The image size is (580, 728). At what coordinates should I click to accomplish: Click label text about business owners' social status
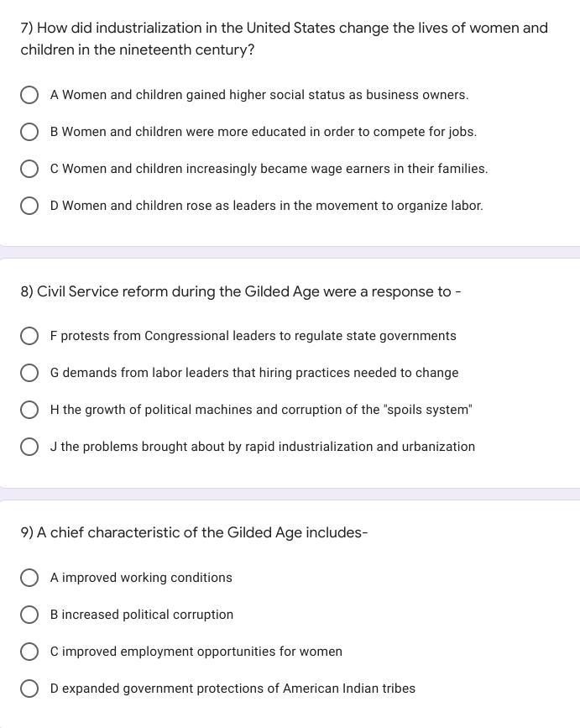[259, 95]
